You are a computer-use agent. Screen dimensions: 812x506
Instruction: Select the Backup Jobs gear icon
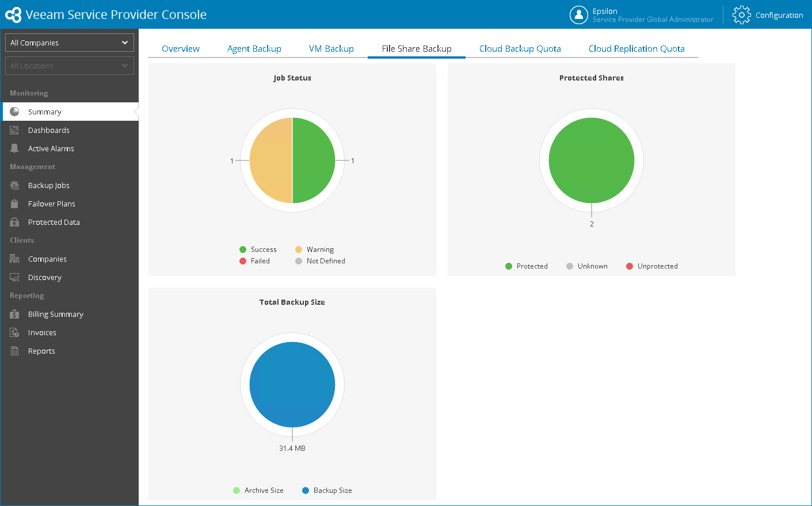pyautogui.click(x=14, y=185)
